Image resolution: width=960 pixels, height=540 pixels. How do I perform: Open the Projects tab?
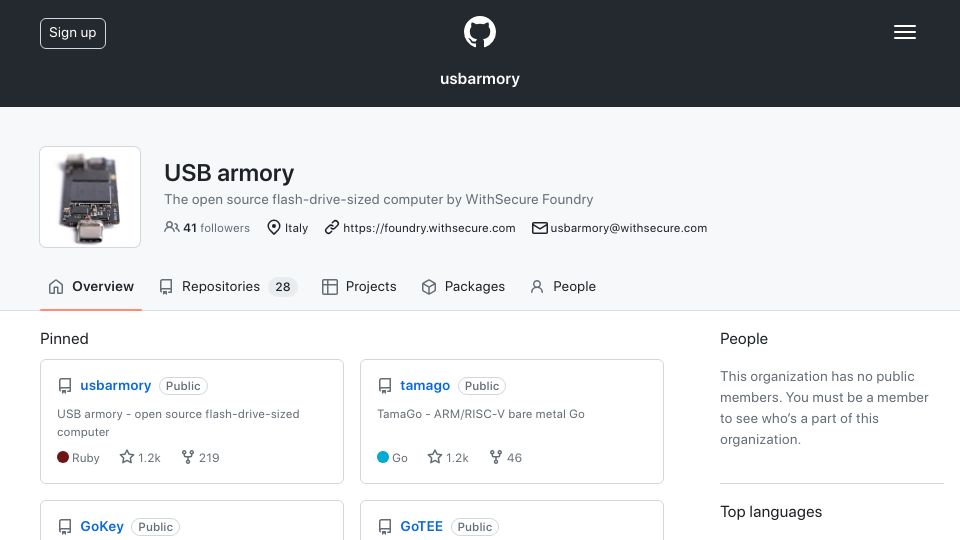tap(359, 287)
